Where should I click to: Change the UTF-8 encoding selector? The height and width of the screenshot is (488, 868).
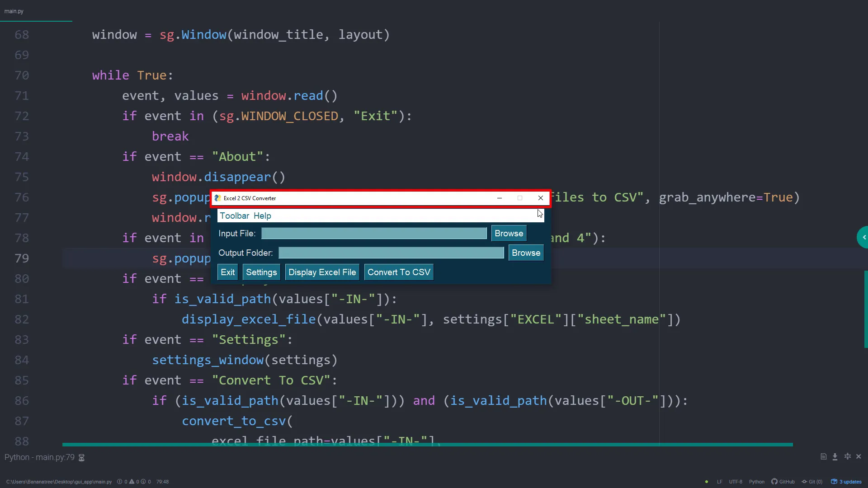click(736, 482)
